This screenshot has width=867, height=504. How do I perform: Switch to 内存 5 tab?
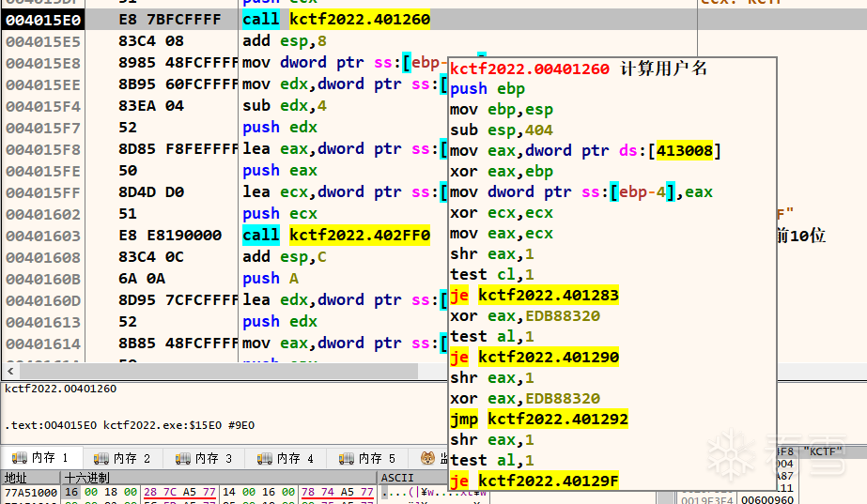369,459
